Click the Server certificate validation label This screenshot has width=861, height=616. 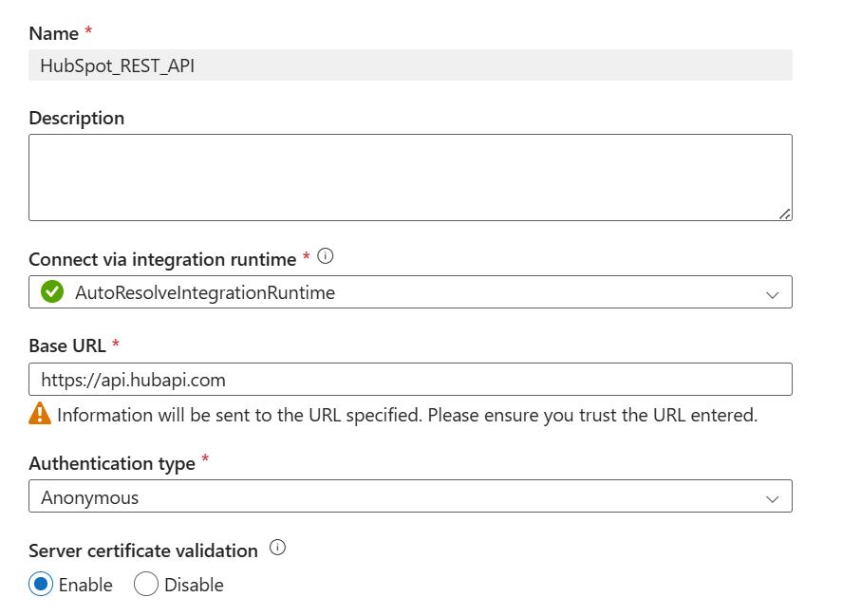143,551
